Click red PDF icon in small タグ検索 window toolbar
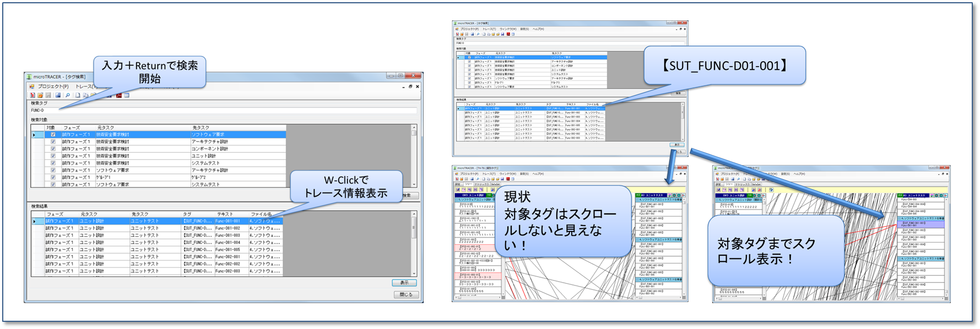The width and height of the screenshot is (980, 329). tap(508, 34)
